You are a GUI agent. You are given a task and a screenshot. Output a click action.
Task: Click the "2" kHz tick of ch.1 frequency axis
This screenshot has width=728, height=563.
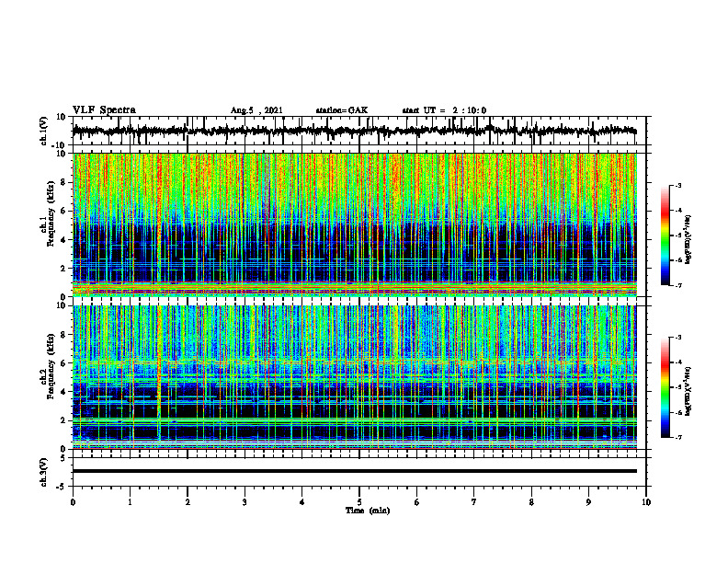click(x=63, y=269)
